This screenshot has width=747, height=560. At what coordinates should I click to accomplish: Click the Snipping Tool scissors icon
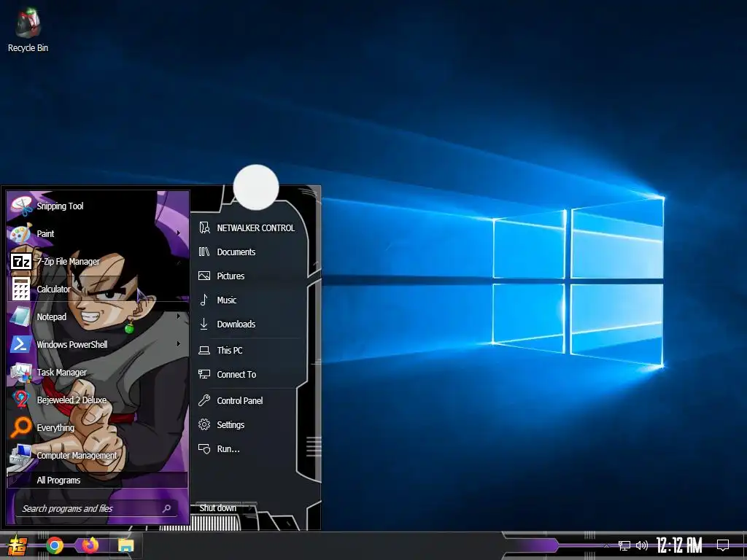pyautogui.click(x=21, y=206)
